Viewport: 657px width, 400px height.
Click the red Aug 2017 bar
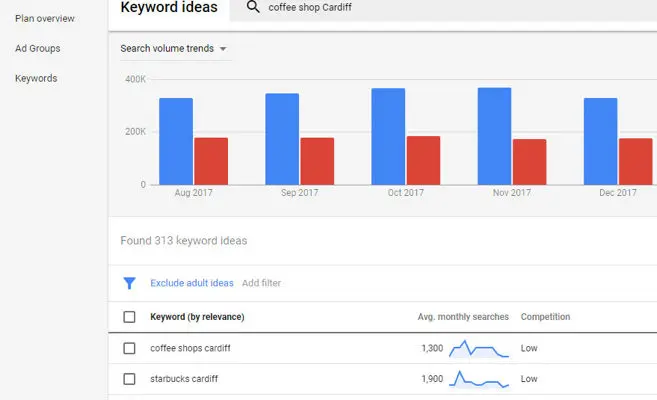(x=211, y=161)
